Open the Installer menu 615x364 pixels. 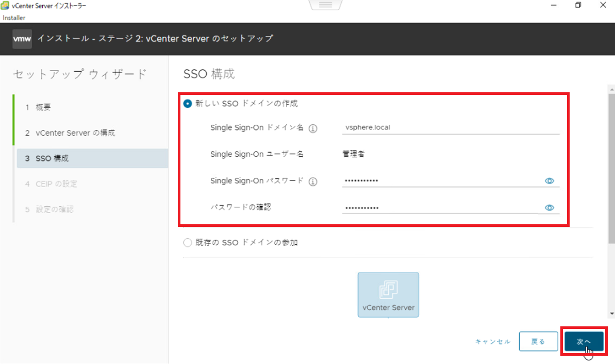click(x=14, y=18)
